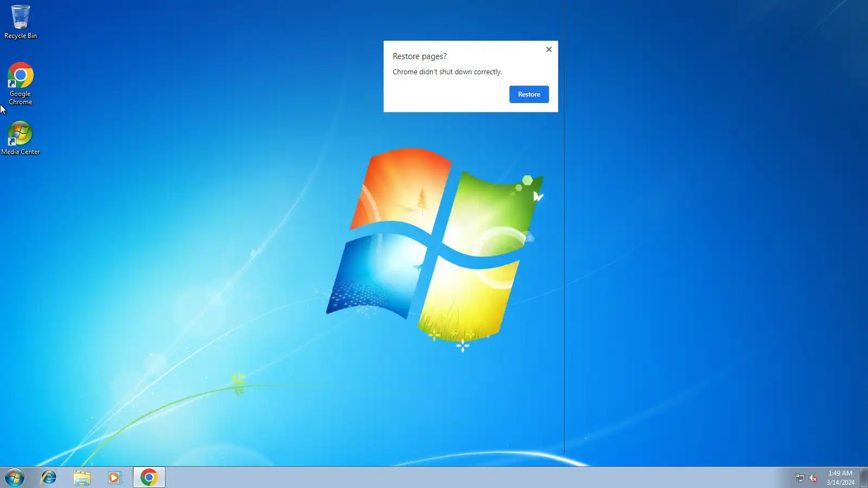
Task: Launch Internet Explorer from the taskbar
Action: tap(49, 478)
